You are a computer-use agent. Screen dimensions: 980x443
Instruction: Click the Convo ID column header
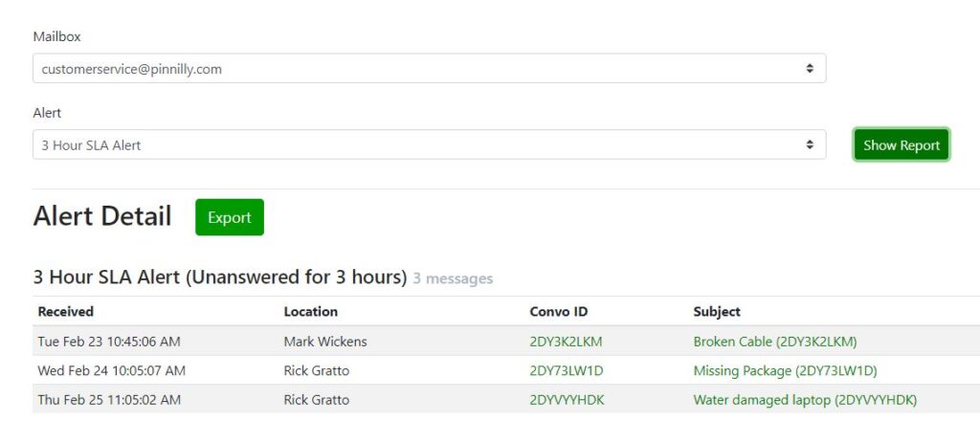(559, 311)
